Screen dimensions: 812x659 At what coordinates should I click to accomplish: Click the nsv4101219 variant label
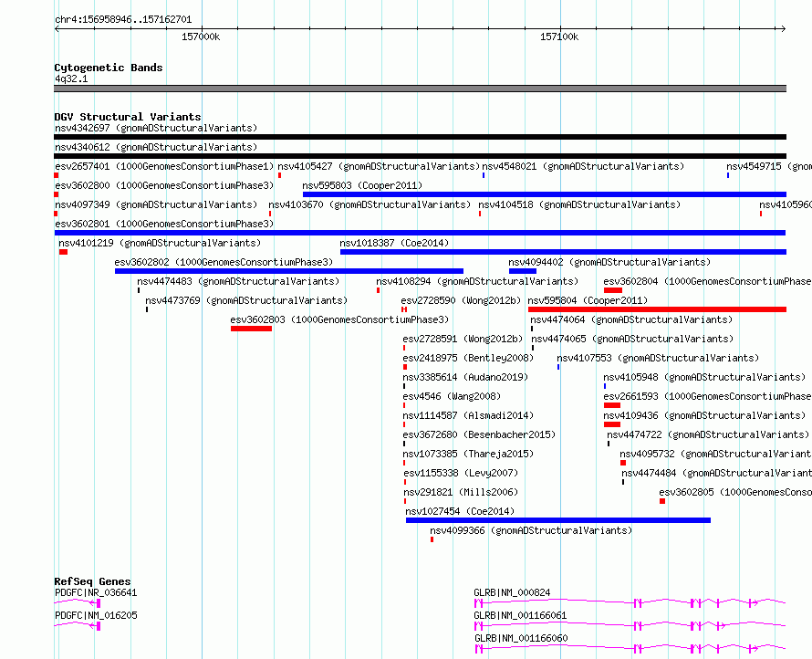pyautogui.click(x=160, y=243)
